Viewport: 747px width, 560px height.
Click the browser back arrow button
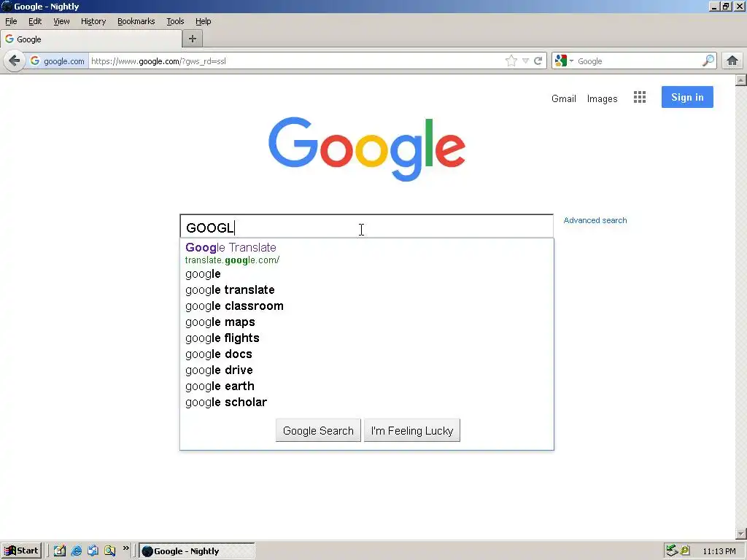pyautogui.click(x=15, y=61)
